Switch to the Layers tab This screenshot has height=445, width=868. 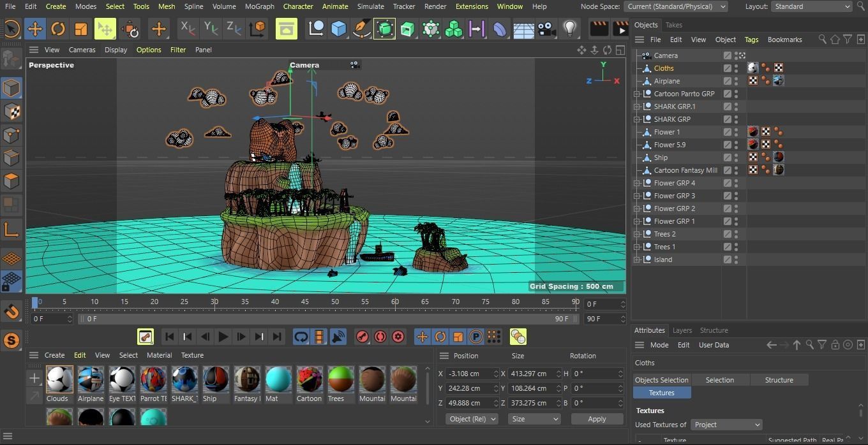pos(682,330)
